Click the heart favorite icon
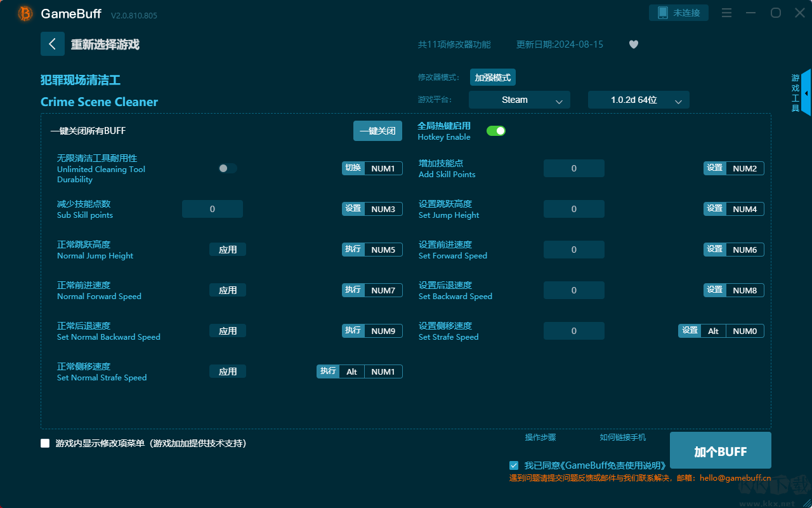This screenshot has height=508, width=812. point(634,44)
